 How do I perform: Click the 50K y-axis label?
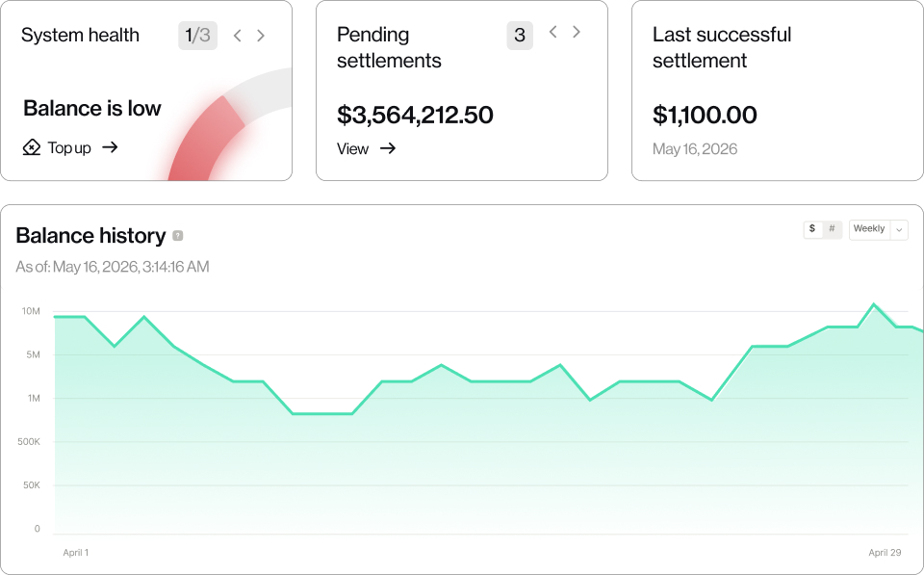click(x=32, y=485)
